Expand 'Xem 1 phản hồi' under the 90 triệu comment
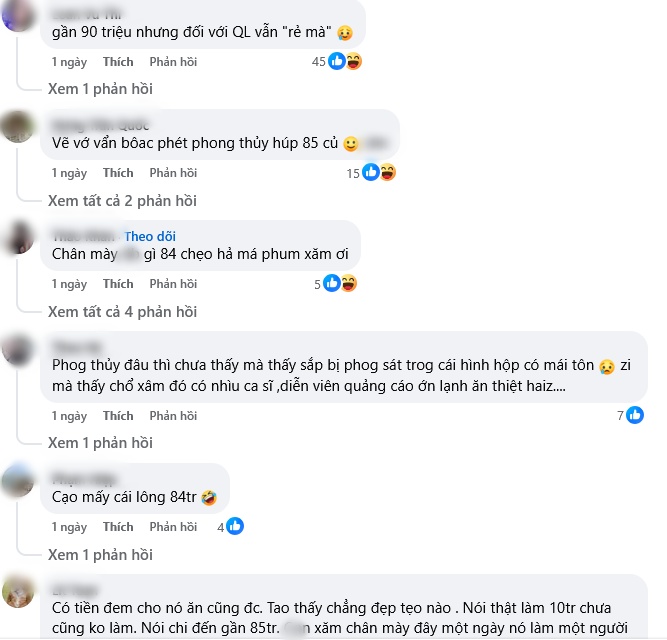 (100, 89)
